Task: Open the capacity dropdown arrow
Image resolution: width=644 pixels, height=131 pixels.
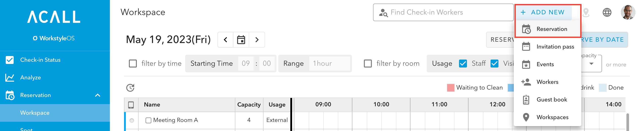Action: coord(591,64)
